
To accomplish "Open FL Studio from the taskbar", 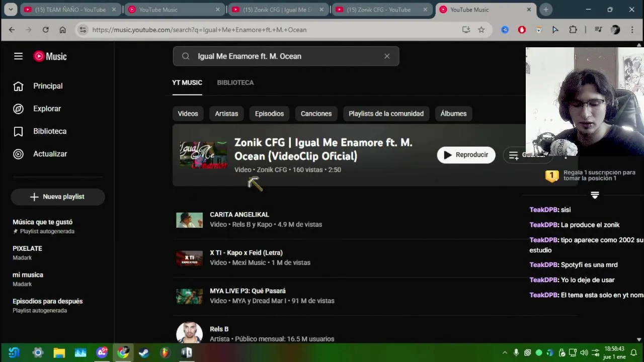I will pyautogui.click(x=165, y=352).
